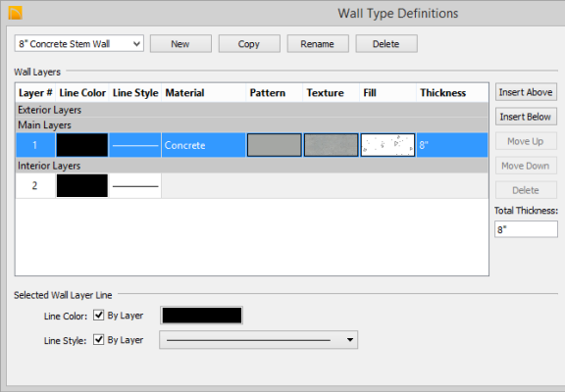Click the black Line Color swatch for layer 2
The image size is (565, 392).
(x=82, y=186)
